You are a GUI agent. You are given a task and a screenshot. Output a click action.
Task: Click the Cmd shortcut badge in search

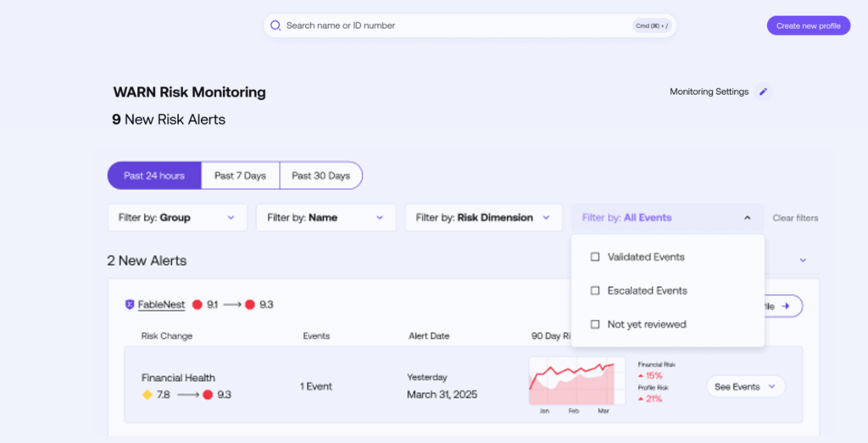click(652, 25)
